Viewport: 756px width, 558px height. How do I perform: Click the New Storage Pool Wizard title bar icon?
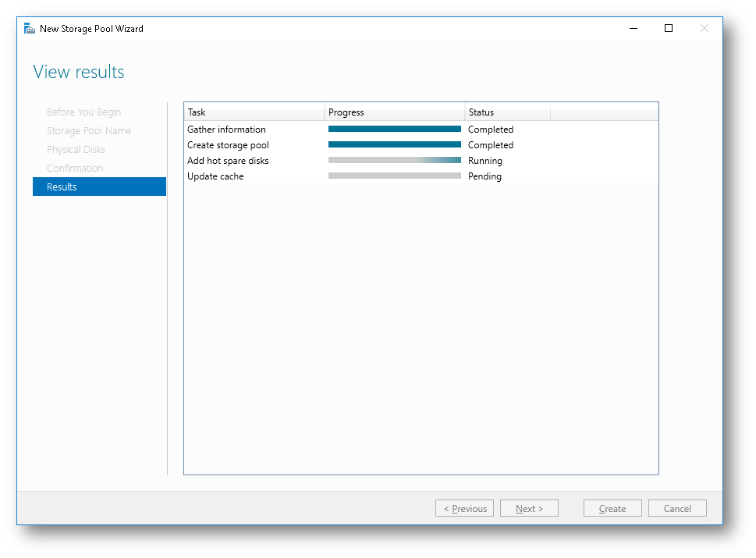coord(29,27)
